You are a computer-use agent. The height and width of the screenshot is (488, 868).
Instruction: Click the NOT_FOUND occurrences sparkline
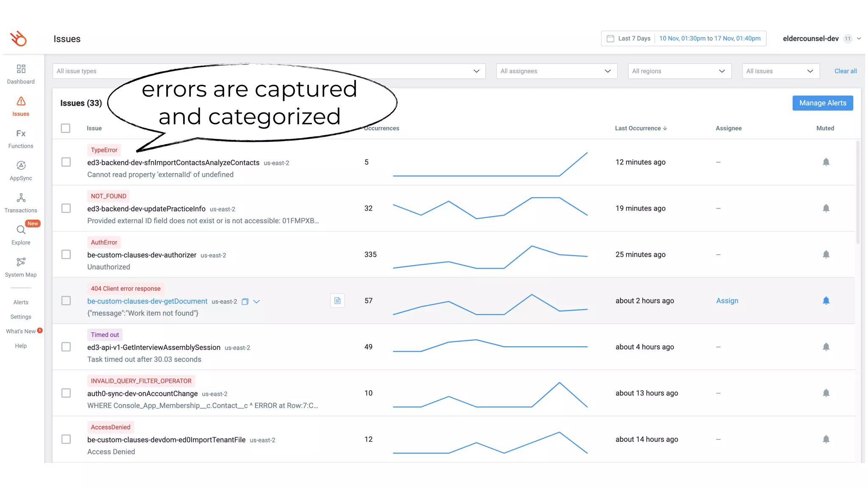click(x=490, y=208)
